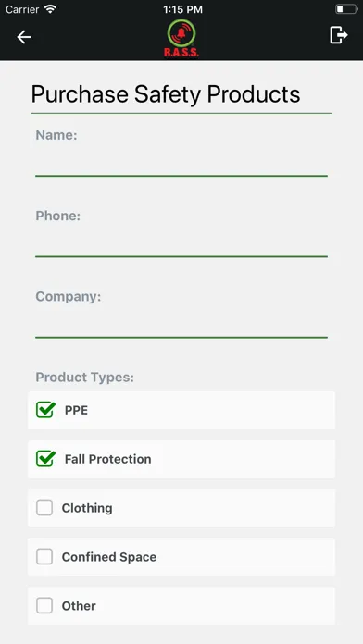Click the Fall Protection label text

[x=107, y=459]
